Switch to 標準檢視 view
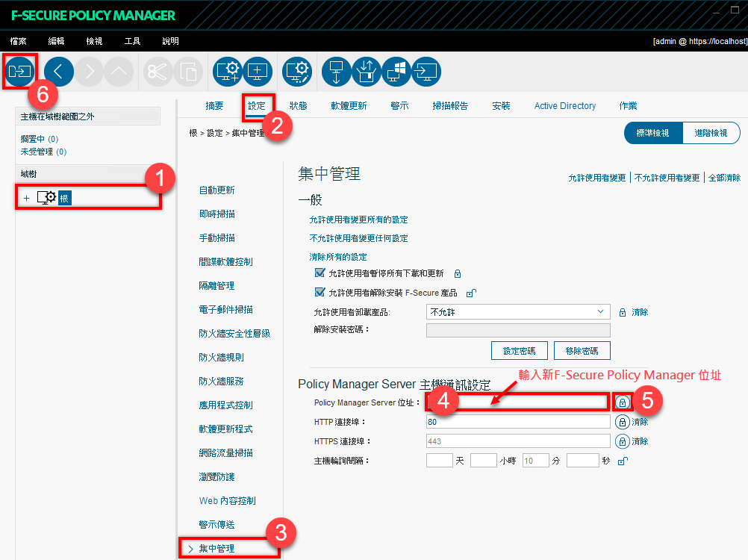The height and width of the screenshot is (560, 748). [653, 133]
